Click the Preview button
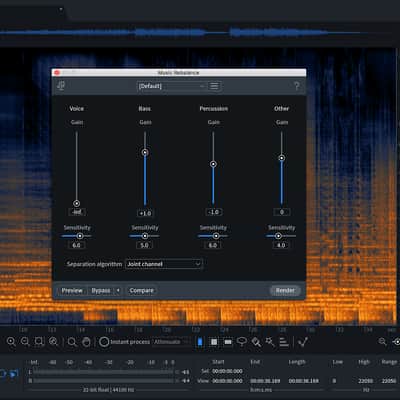 click(x=72, y=291)
